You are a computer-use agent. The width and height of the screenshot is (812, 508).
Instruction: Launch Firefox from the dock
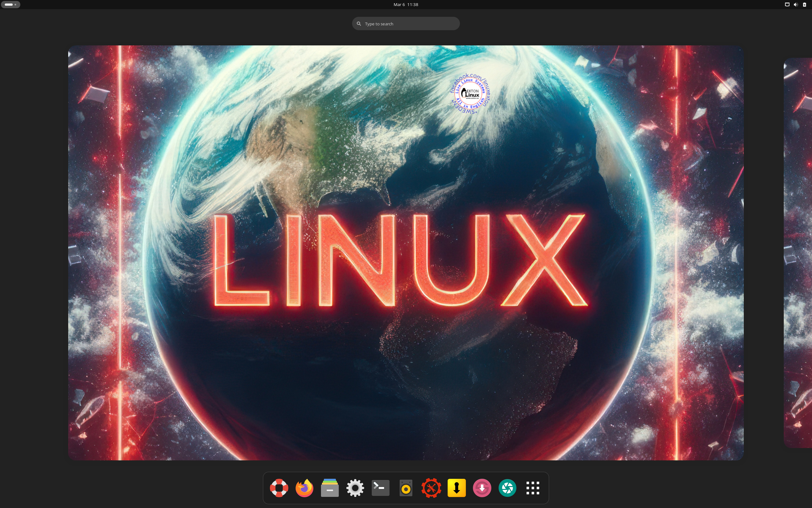[x=304, y=488]
